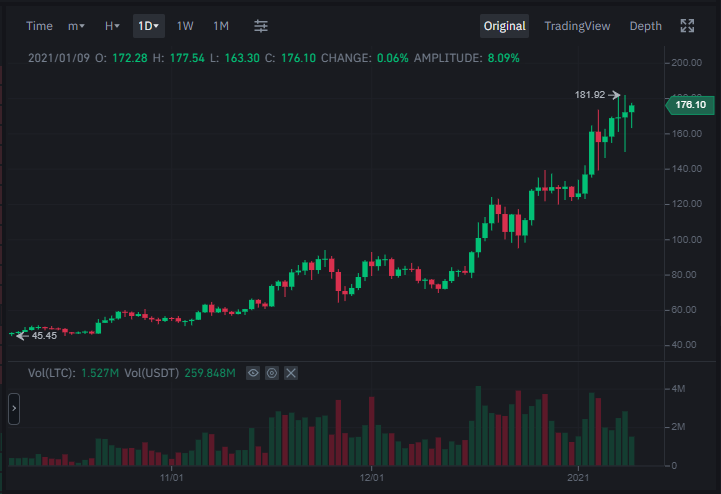
Task: Remove the volume indicator
Action: pos(291,373)
